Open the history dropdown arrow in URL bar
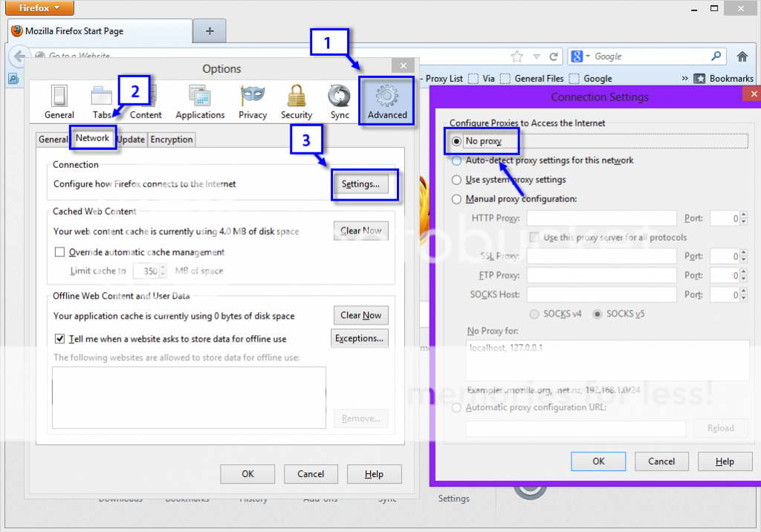Viewport: 761px width, 532px height. tap(537, 56)
